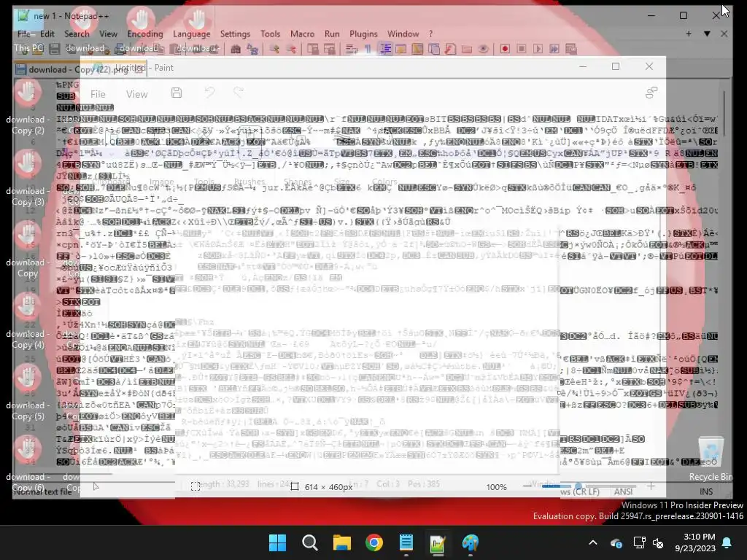Toggle INS insert mode in status bar
Screen dimensions: 747x560
pyautogui.click(x=706, y=491)
